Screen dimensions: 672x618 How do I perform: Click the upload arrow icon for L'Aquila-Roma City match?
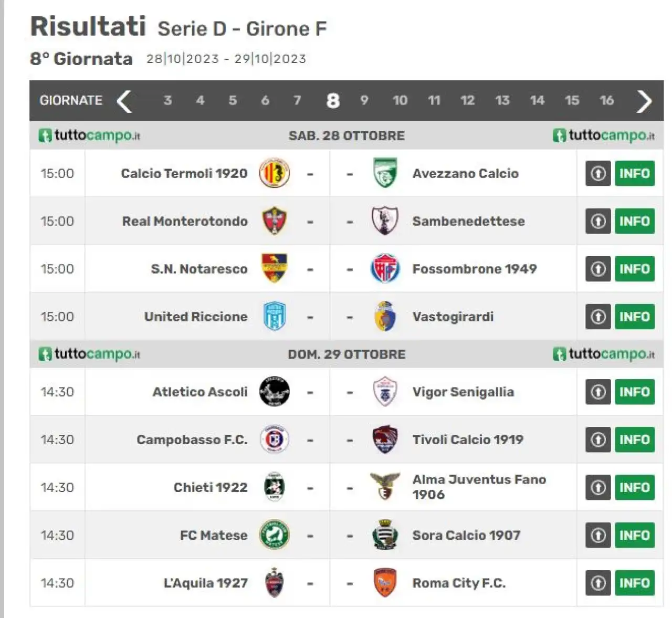pos(598,583)
